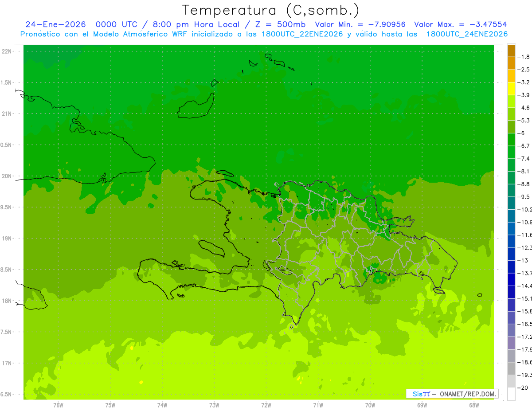The image size is (532, 411).
Task: Click the '-6' colorbar value
Action: (x=521, y=133)
